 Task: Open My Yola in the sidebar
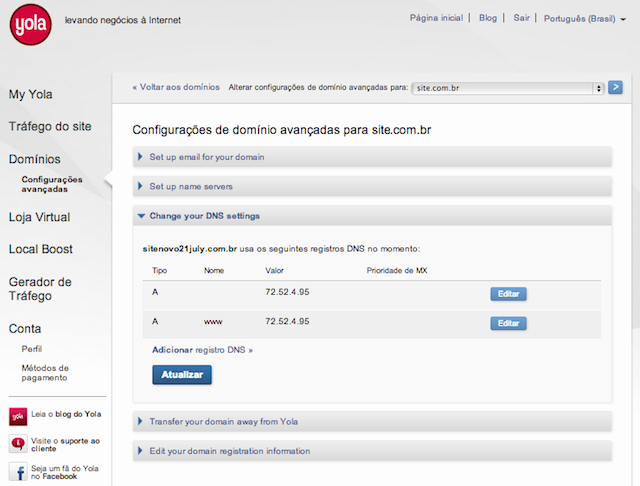30,95
